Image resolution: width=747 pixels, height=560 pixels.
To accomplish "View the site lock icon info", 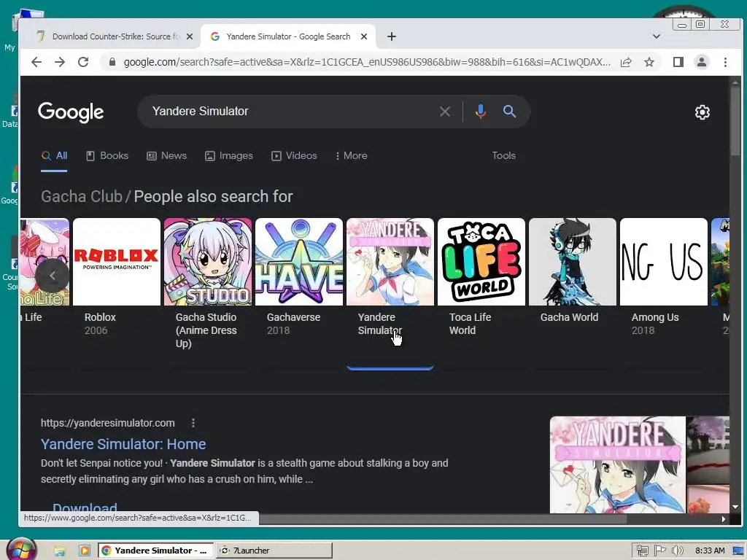I will point(112,62).
